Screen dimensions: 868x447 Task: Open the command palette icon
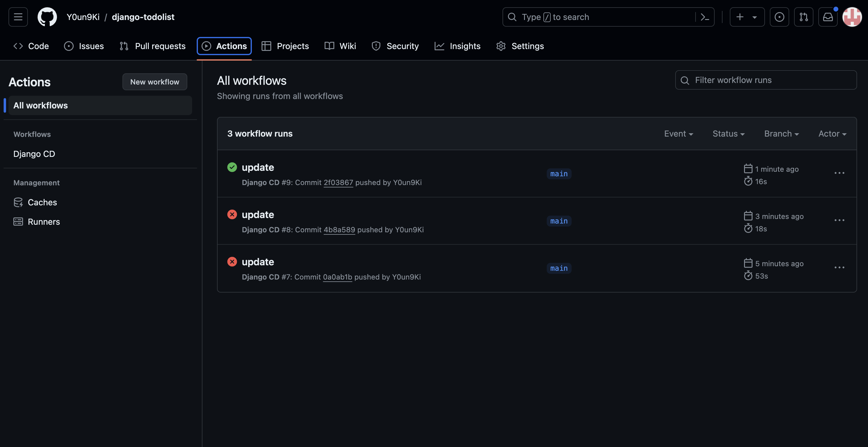(x=705, y=17)
